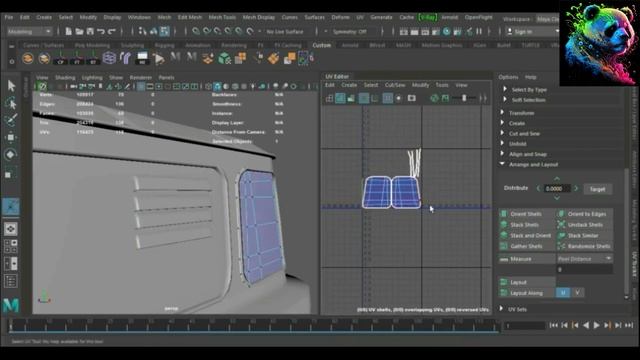The height and width of the screenshot is (360, 640).
Task: Toggle the U axis for Layout Along
Action: click(x=563, y=293)
